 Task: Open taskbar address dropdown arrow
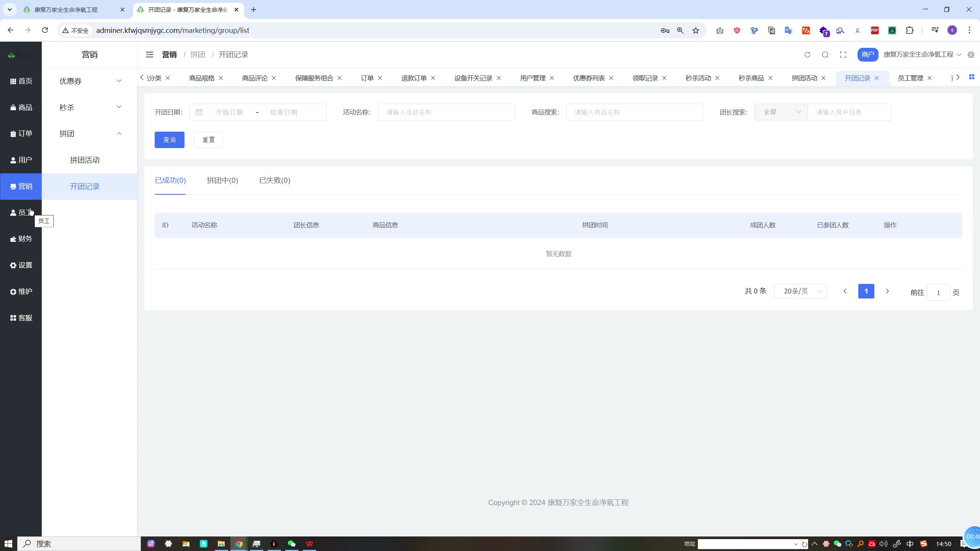click(796, 544)
